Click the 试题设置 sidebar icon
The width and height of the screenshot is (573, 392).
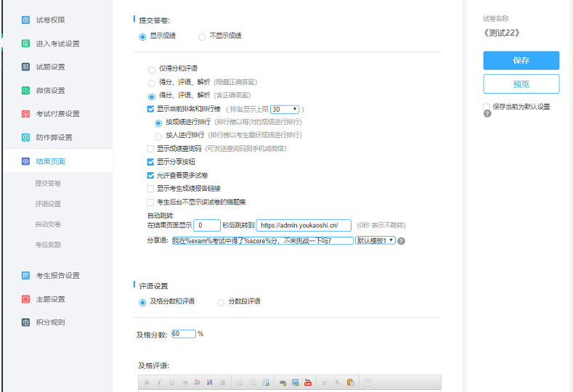pyautogui.click(x=25, y=67)
